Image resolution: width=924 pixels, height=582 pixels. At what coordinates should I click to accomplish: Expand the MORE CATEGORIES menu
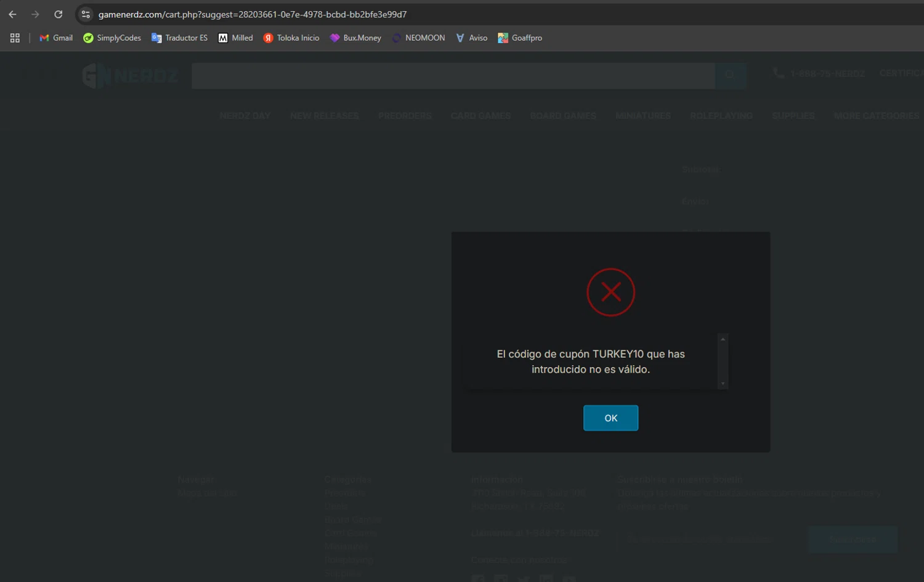(877, 116)
